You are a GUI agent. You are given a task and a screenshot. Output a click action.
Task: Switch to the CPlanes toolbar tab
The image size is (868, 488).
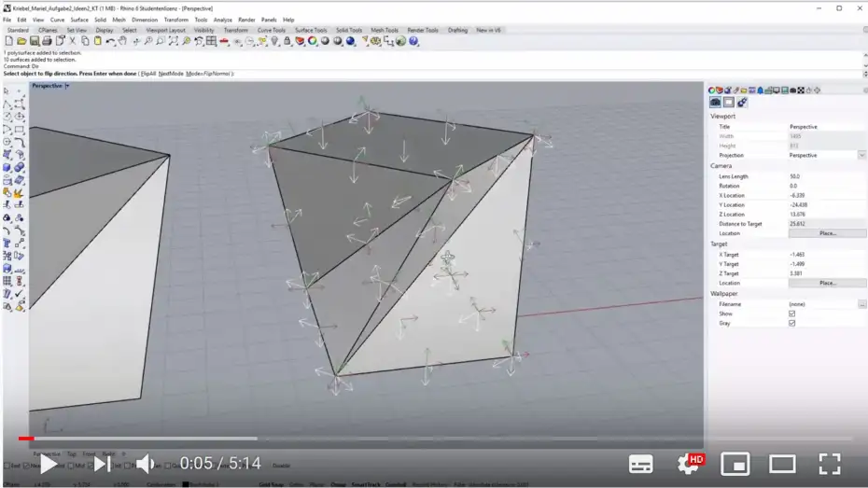pyautogui.click(x=48, y=30)
